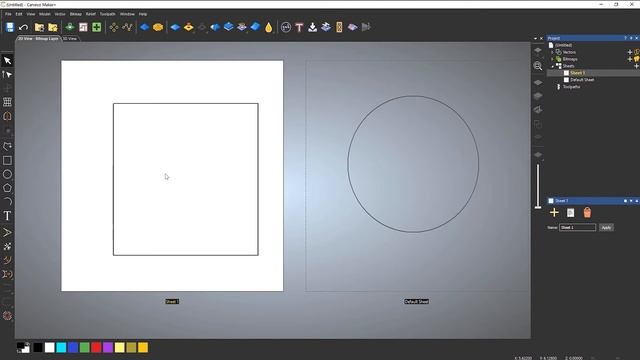Click the Default Sheet label under the canvas

(416, 302)
